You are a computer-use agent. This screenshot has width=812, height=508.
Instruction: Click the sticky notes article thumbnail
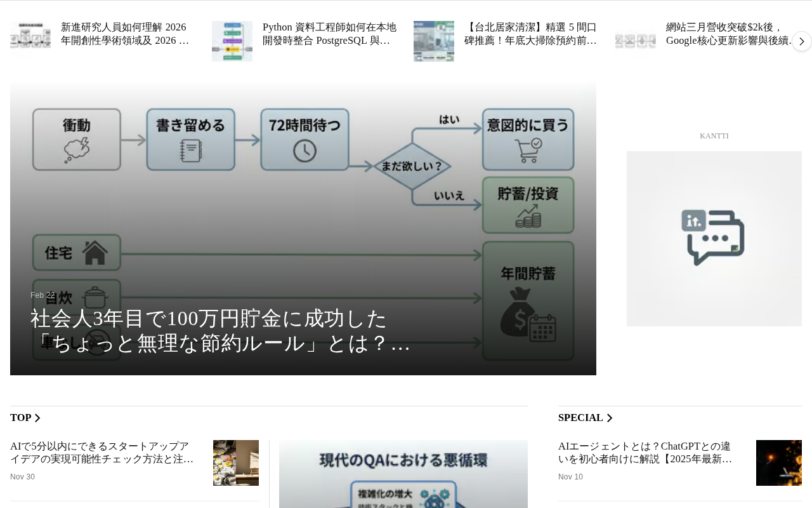pyautogui.click(x=236, y=463)
